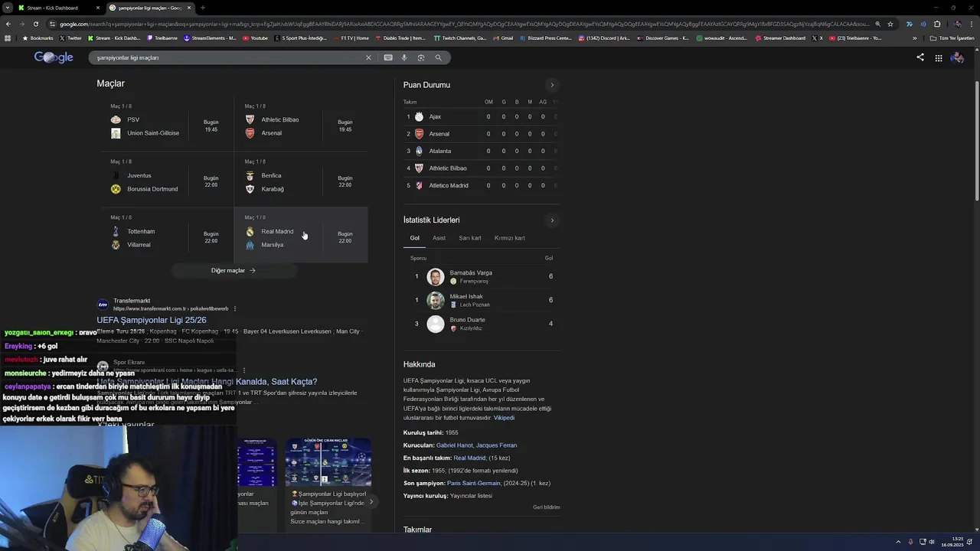Click the magnifier search button
Screen dimensions: 980x551
439,57
